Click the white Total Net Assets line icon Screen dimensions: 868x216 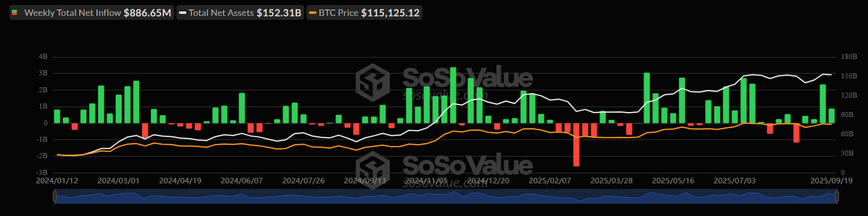(x=182, y=13)
